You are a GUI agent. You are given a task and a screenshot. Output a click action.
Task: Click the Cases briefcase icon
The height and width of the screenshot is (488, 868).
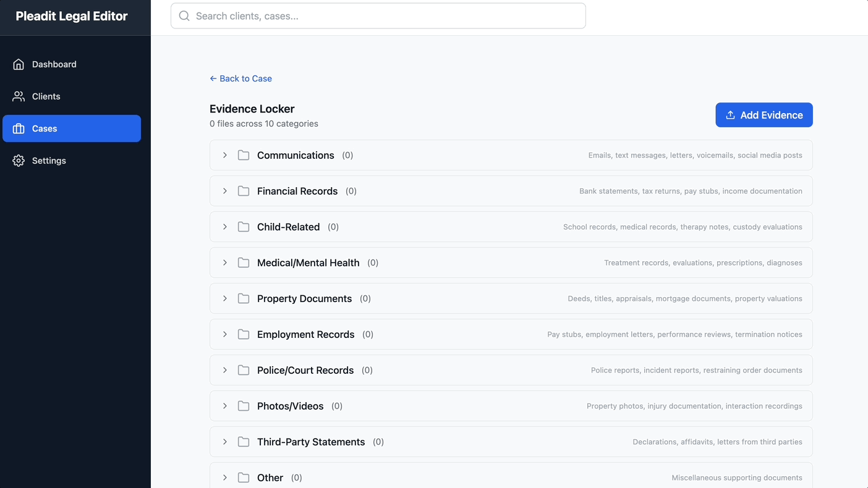click(x=19, y=128)
